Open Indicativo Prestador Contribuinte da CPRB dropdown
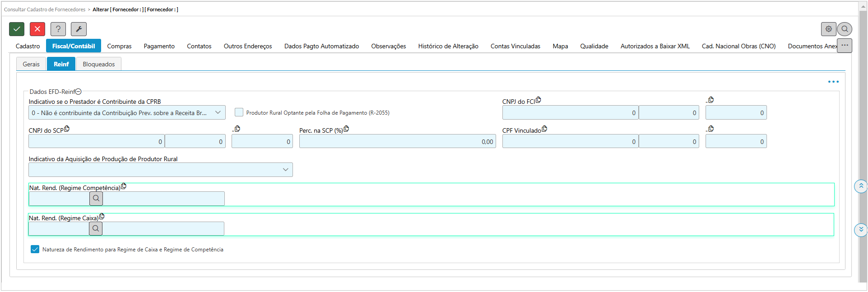The height and width of the screenshot is (292, 868). 127,112
